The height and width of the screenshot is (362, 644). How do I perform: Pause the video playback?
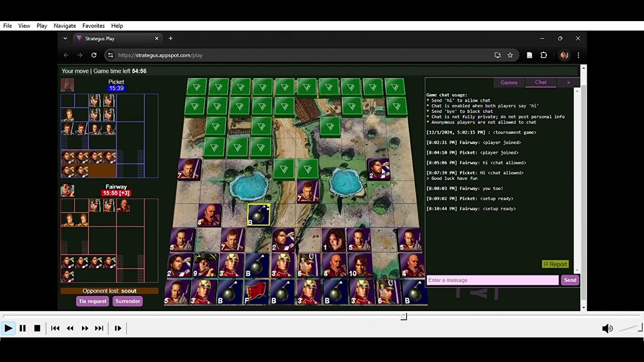23,328
